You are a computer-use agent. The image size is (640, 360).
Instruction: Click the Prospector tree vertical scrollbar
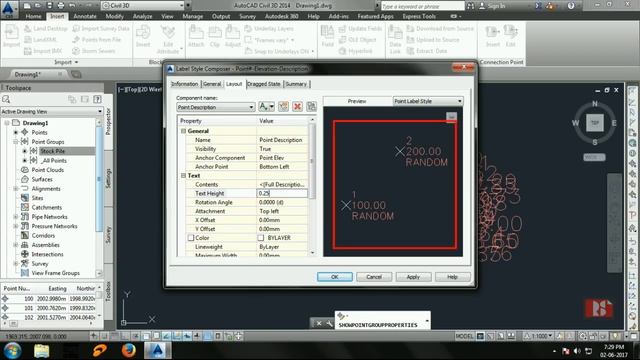[x=99, y=198]
